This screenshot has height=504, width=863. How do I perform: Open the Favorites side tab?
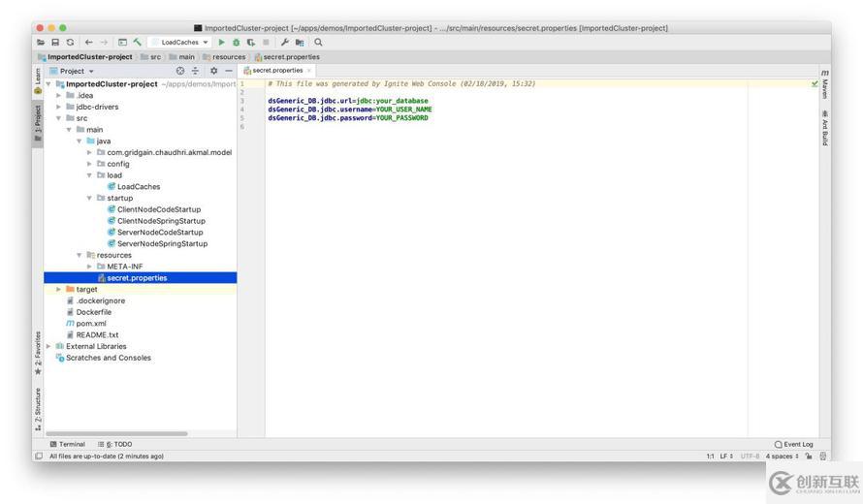click(38, 353)
